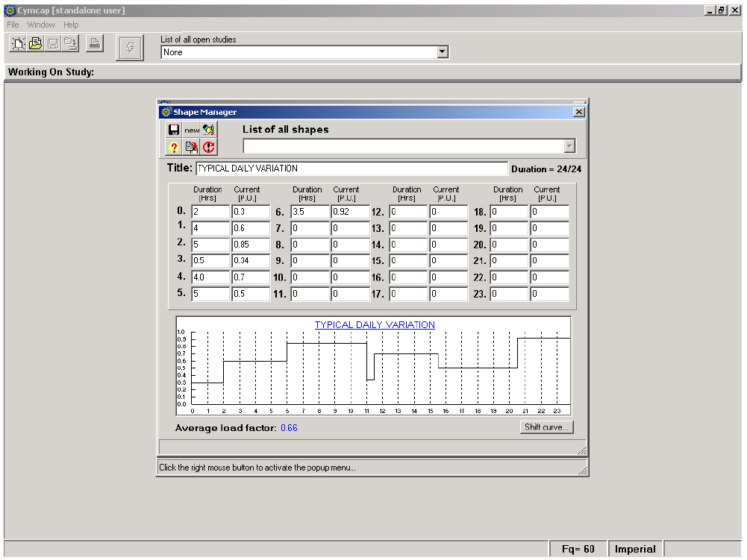Click row 4 Current field with 0.7

click(251, 277)
